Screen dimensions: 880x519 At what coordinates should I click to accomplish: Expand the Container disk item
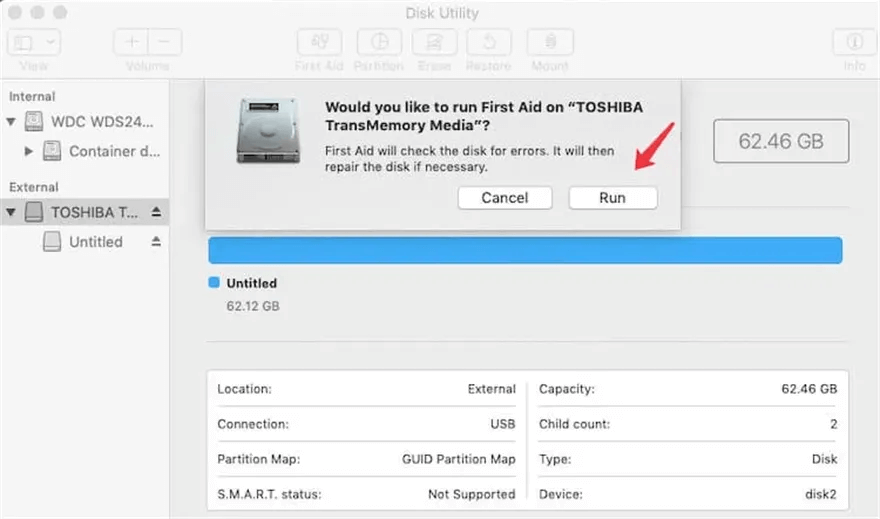pyautogui.click(x=29, y=152)
